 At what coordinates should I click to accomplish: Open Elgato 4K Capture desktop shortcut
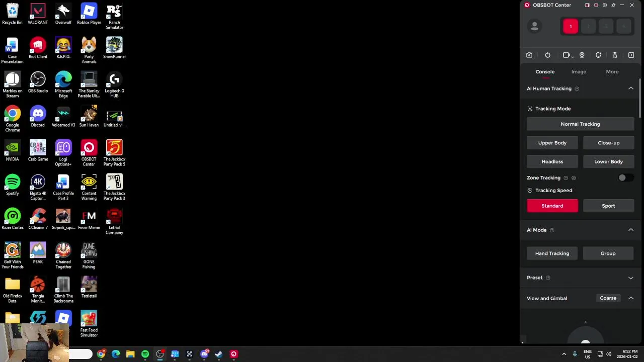pyautogui.click(x=38, y=188)
